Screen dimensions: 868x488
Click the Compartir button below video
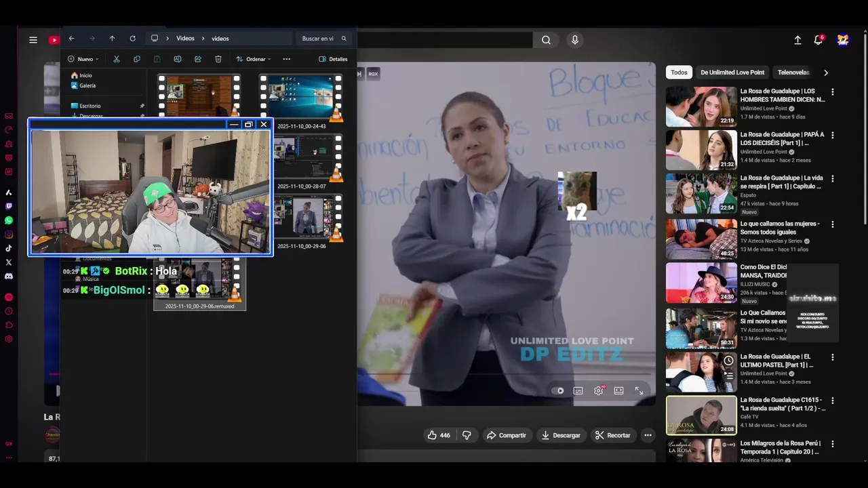506,435
